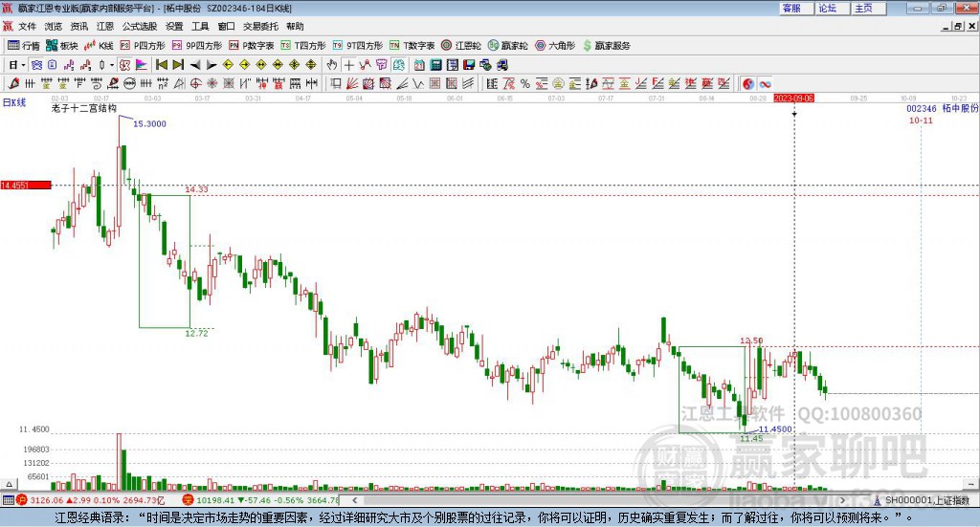Screen dimensions: 980x527
Task: Click scroll-right arrow of horizontal scrollbar
Action: 842,500
